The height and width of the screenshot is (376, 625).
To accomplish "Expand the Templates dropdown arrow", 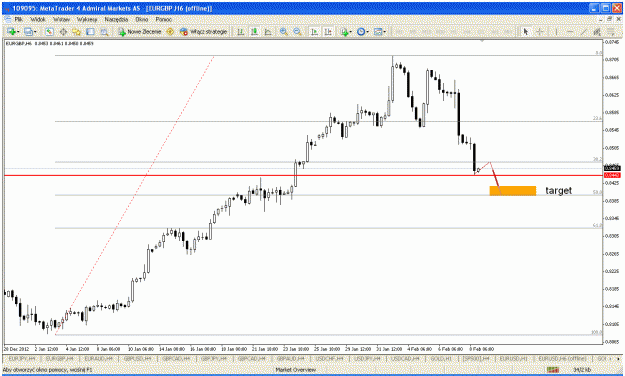I will [x=384, y=31].
